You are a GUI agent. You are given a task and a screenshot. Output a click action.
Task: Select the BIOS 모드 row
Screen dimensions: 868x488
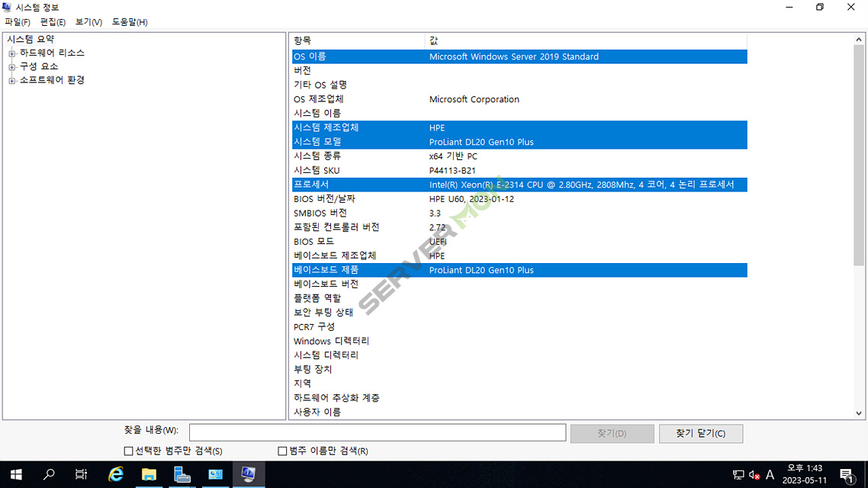tap(519, 242)
